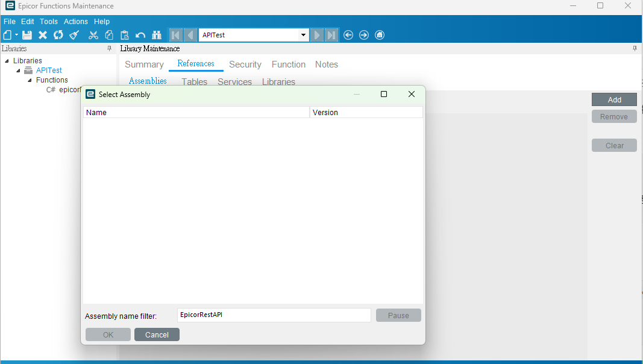Click the Paste clipboard icon
Screen dimensions: 643x364
point(125,35)
